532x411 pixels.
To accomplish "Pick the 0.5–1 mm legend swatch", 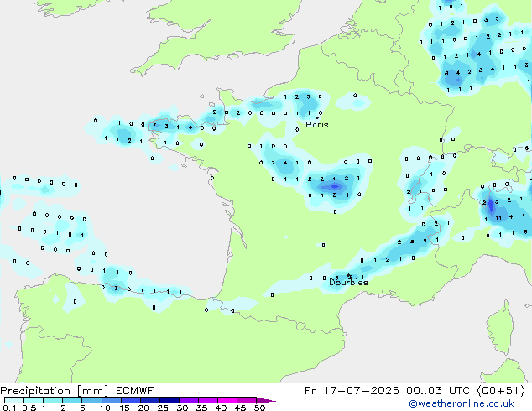I will coord(34,400).
